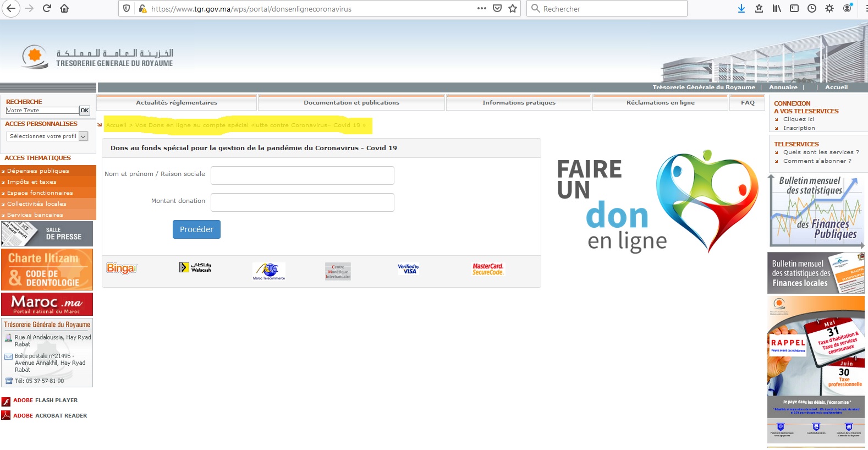Show browsing history clock icon
Viewport: 868px width, 450px height.
[x=812, y=8]
